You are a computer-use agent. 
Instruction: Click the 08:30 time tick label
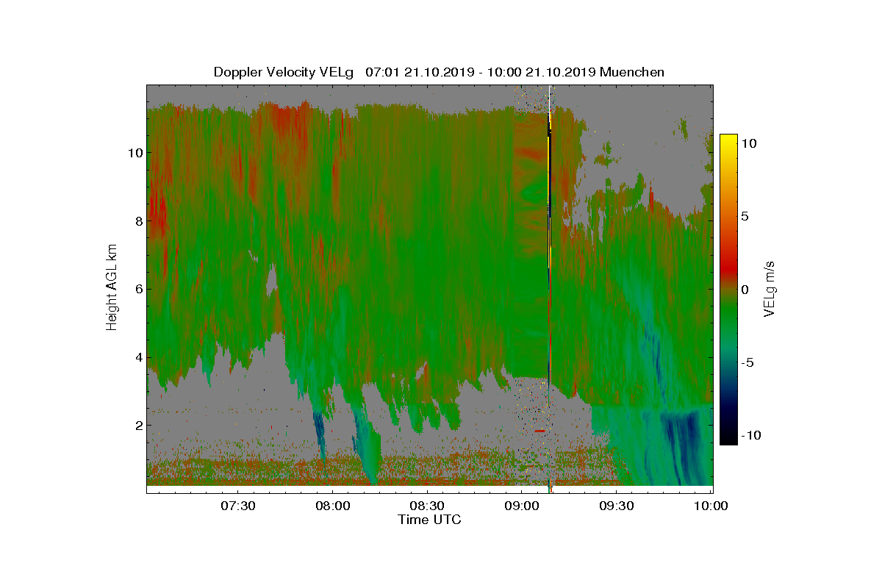pos(427,506)
